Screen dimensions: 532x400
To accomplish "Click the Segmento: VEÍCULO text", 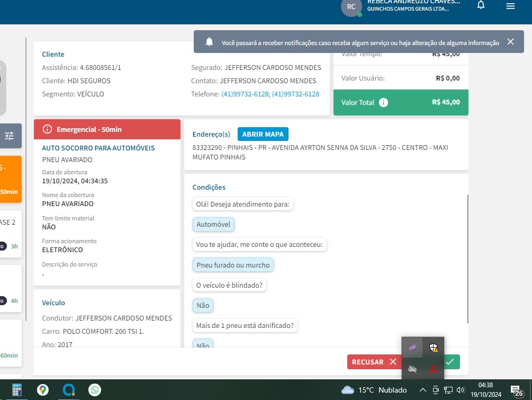I will coord(73,94).
